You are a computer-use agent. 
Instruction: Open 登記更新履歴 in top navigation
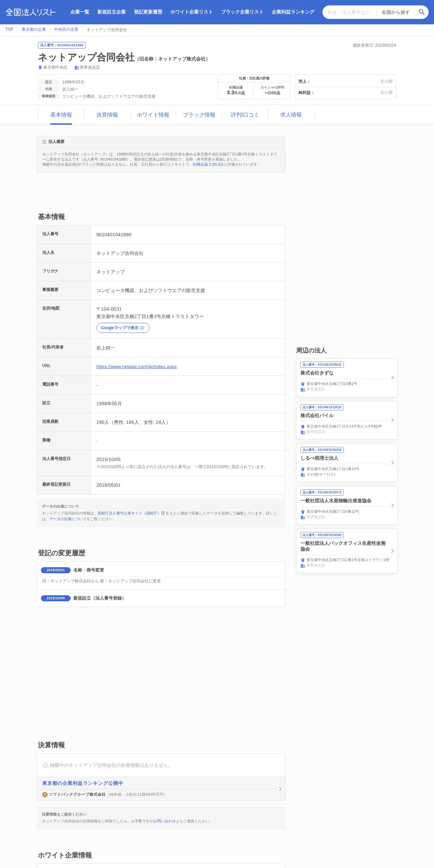point(148,12)
